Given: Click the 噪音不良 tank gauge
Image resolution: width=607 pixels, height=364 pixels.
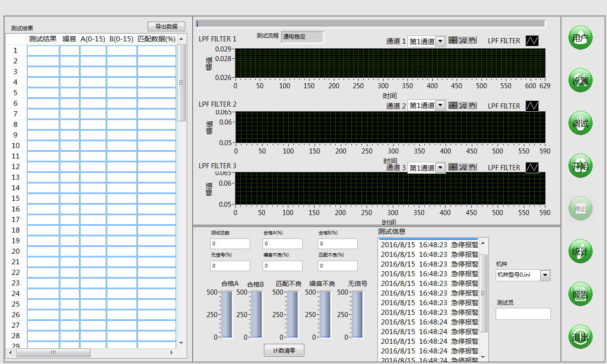Looking at the screenshot, I should 325,314.
